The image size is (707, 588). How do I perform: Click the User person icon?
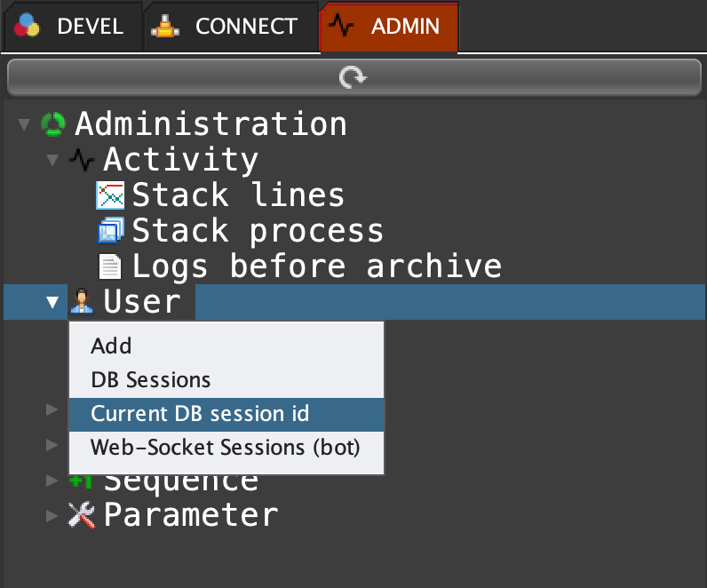[x=82, y=302]
